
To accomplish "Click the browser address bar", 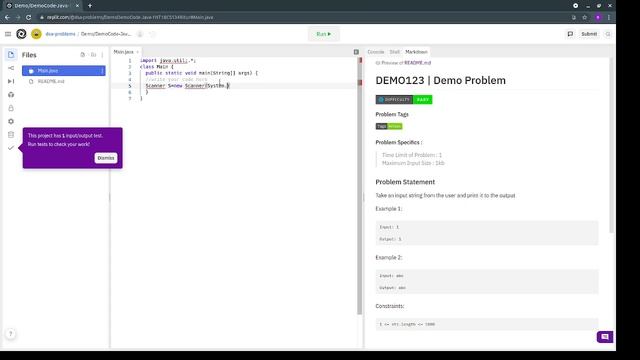I will (302, 17).
